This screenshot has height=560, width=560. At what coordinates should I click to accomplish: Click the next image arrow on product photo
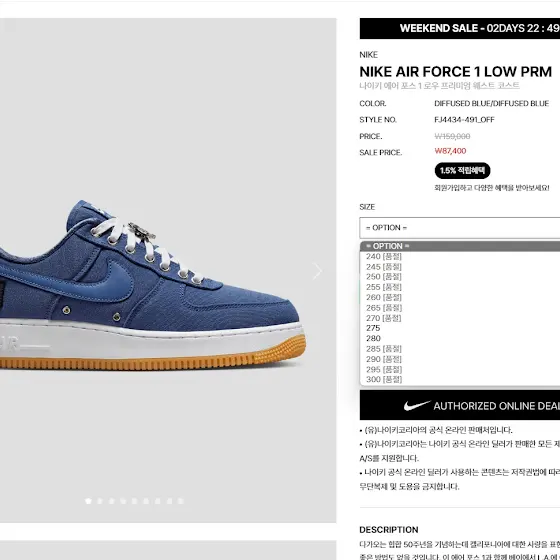tap(317, 271)
